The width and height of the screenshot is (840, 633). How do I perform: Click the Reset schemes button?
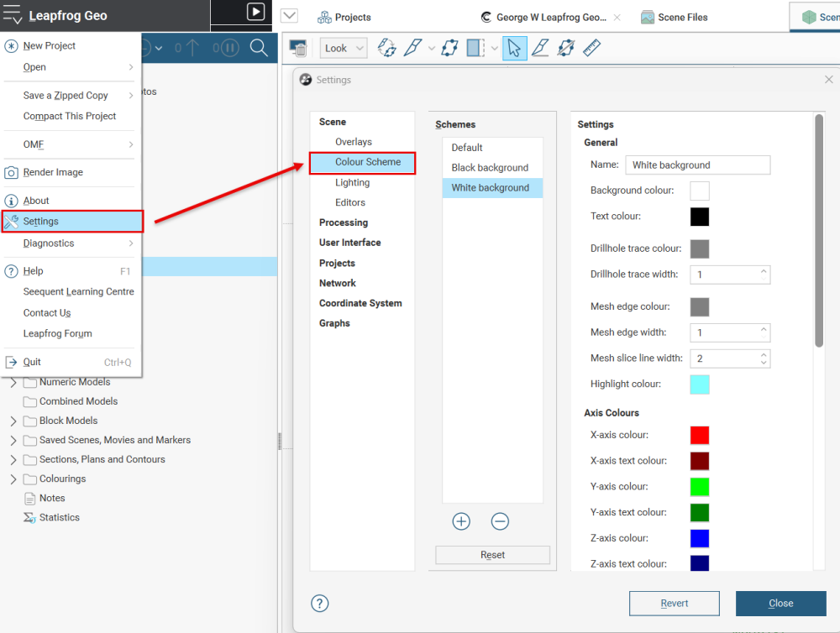tap(492, 555)
